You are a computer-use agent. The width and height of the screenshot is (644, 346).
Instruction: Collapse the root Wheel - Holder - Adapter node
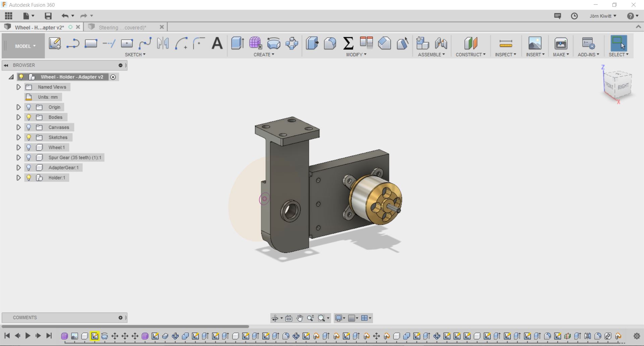pyautogui.click(x=11, y=77)
